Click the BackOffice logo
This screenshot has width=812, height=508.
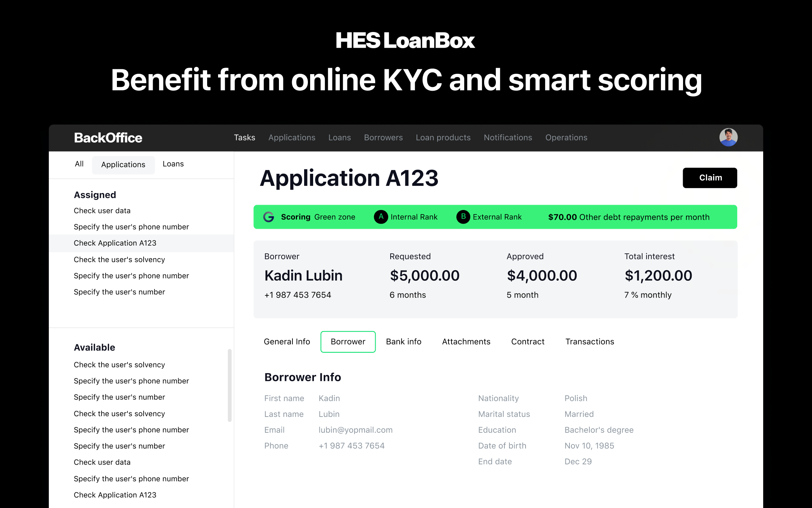tap(108, 138)
